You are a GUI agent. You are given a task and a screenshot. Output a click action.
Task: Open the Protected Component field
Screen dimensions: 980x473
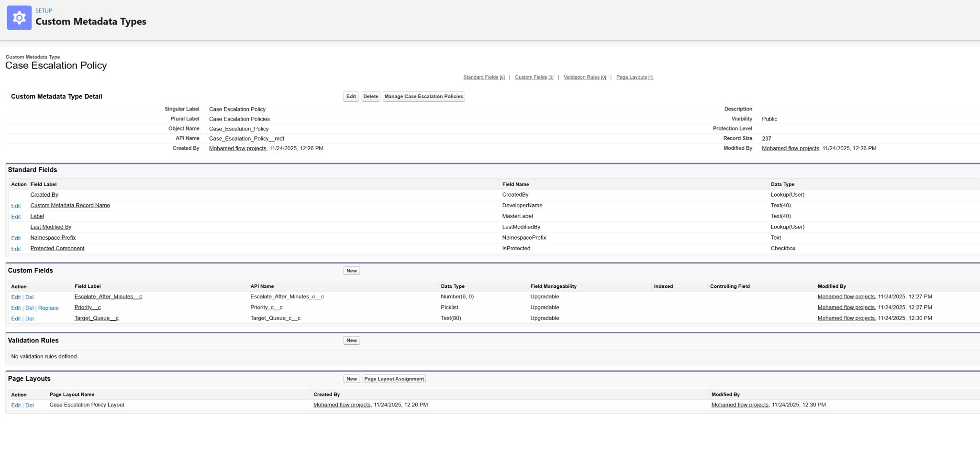tap(57, 248)
